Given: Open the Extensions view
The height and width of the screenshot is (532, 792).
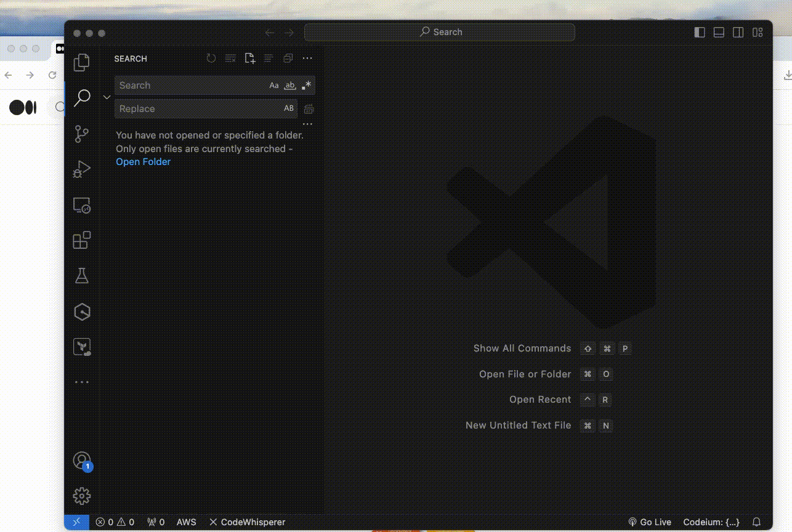Looking at the screenshot, I should point(82,240).
